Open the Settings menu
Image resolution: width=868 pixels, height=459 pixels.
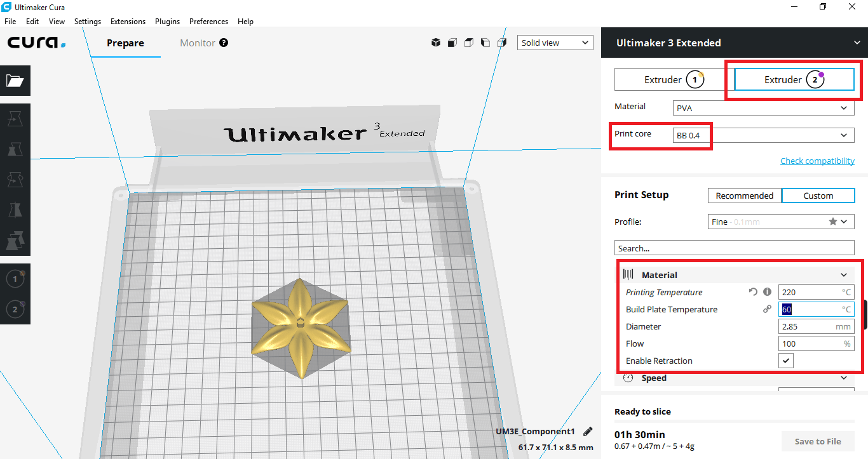(x=88, y=21)
